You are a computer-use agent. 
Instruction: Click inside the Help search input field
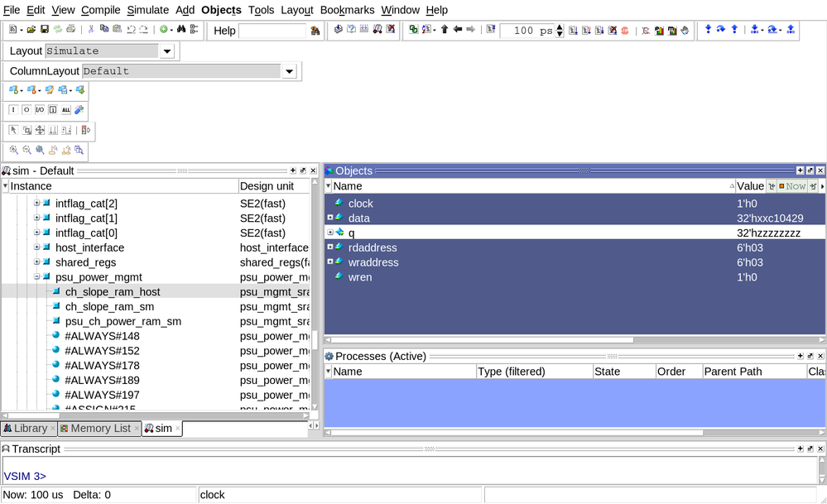(272, 31)
